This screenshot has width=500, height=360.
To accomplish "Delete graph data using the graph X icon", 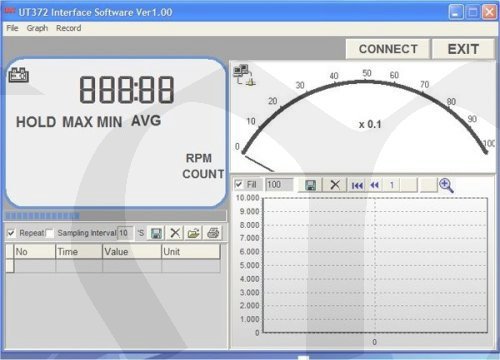I will point(335,185).
